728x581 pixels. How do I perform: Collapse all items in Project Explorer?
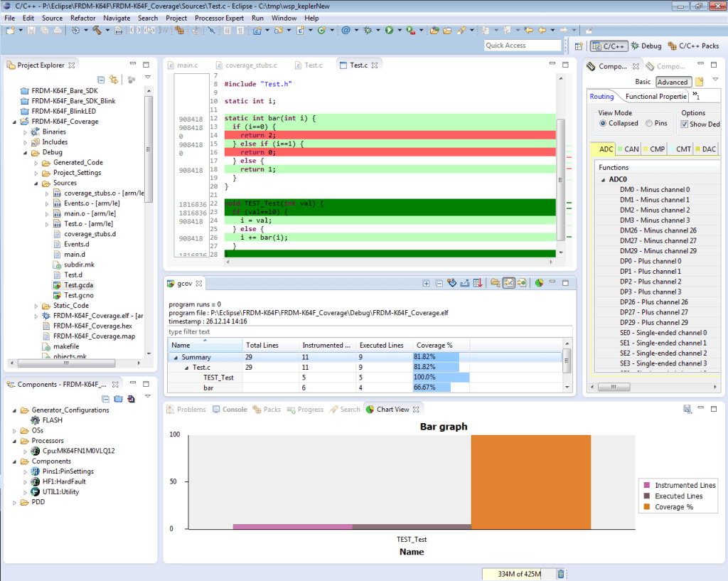[x=100, y=79]
